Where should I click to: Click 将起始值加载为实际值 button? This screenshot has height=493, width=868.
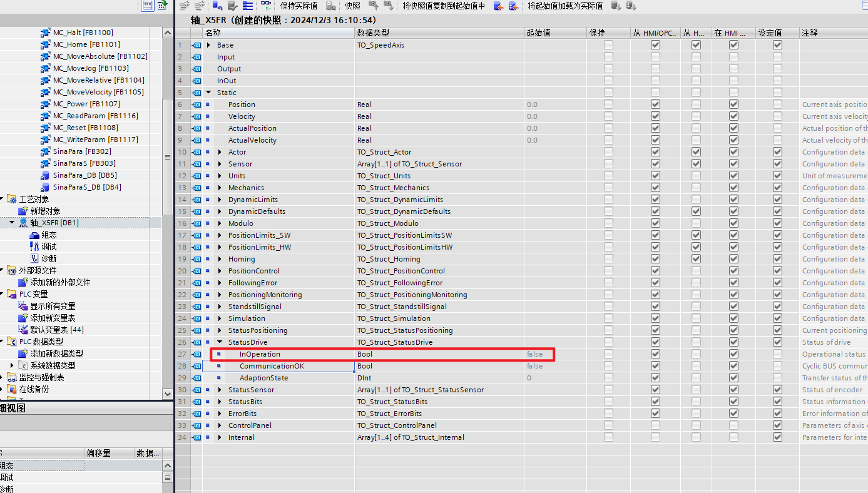coord(564,6)
